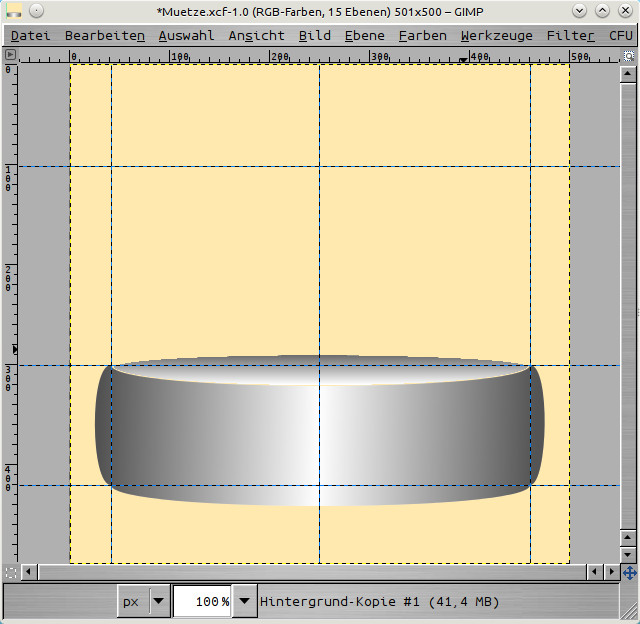Toggle Quick Mask button at bottom left
640x624 pixels.
(x=11, y=573)
